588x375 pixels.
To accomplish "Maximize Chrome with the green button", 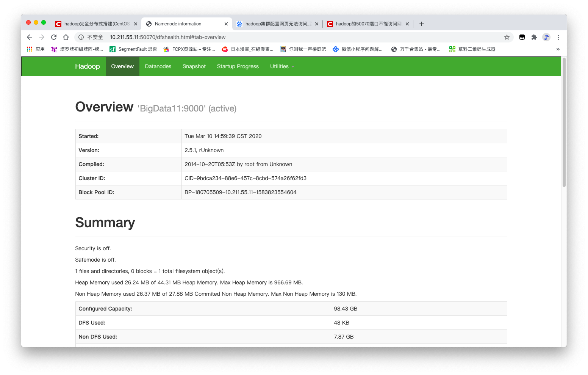I will pos(44,22).
